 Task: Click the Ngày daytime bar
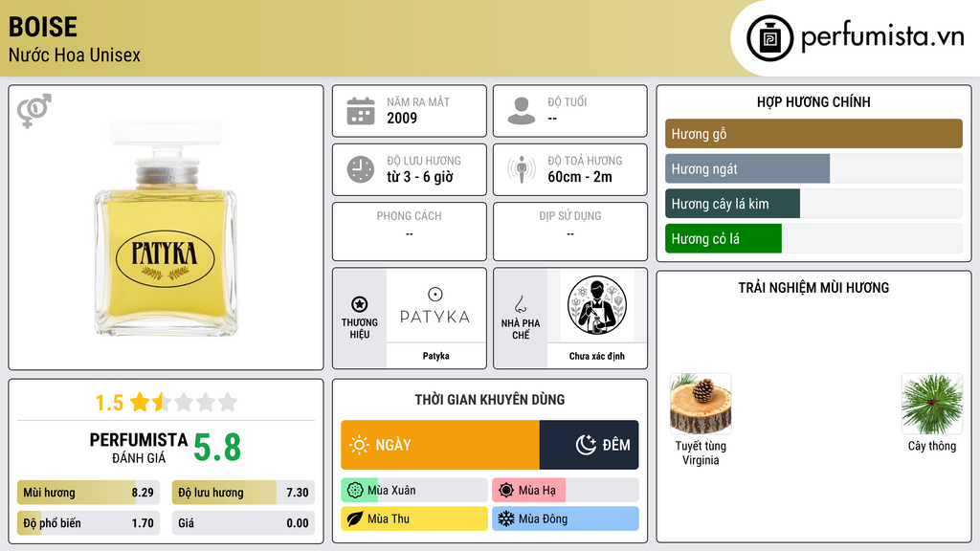440,445
